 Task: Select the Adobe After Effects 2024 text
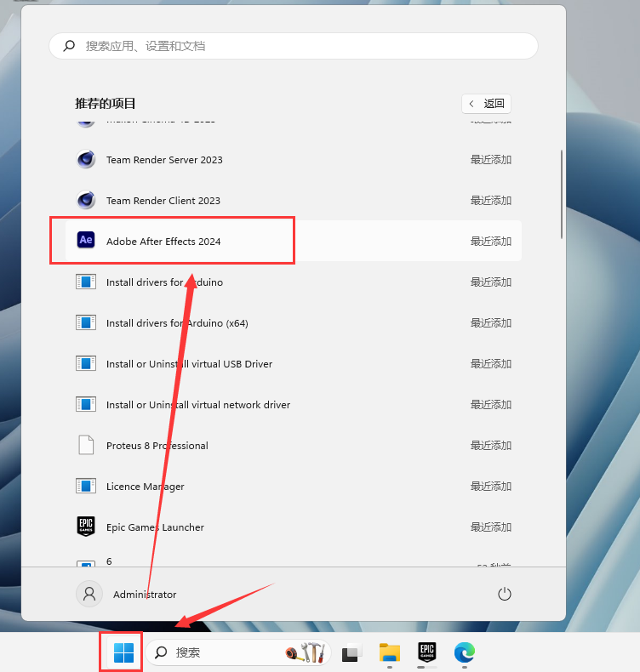(163, 242)
